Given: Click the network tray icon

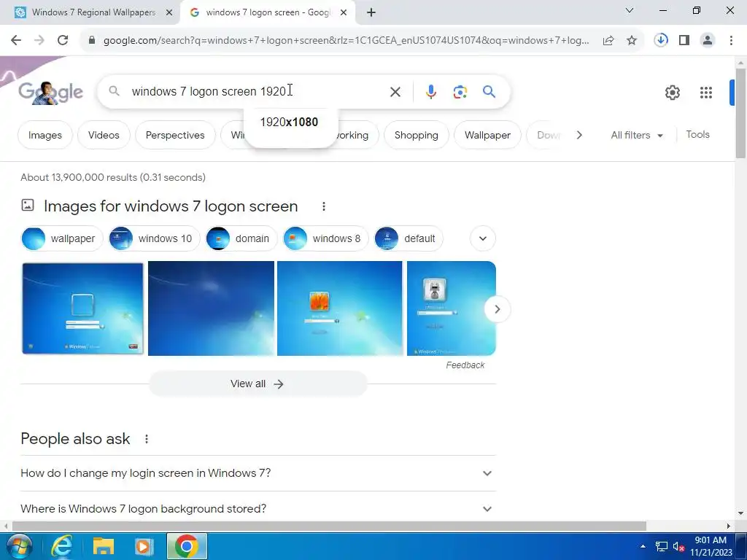Looking at the screenshot, I should [x=661, y=547].
